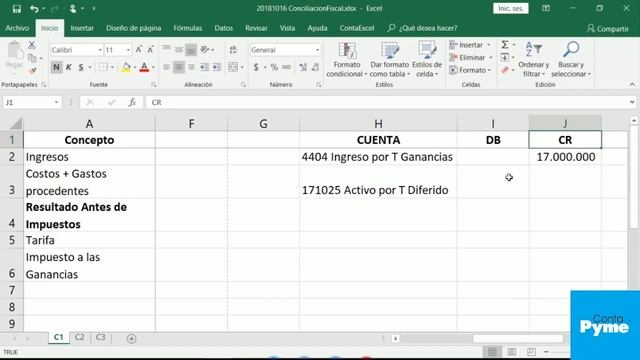Undo the last action

point(34,9)
